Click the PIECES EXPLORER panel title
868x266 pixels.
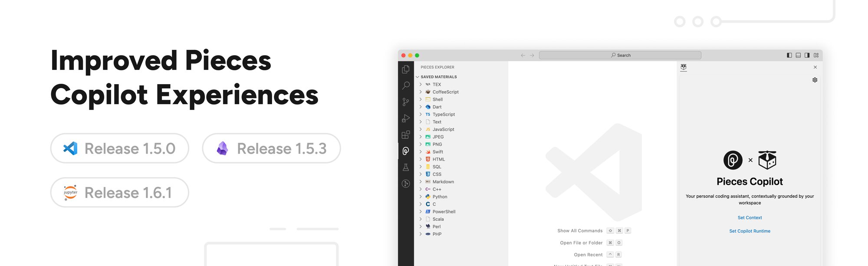(437, 67)
